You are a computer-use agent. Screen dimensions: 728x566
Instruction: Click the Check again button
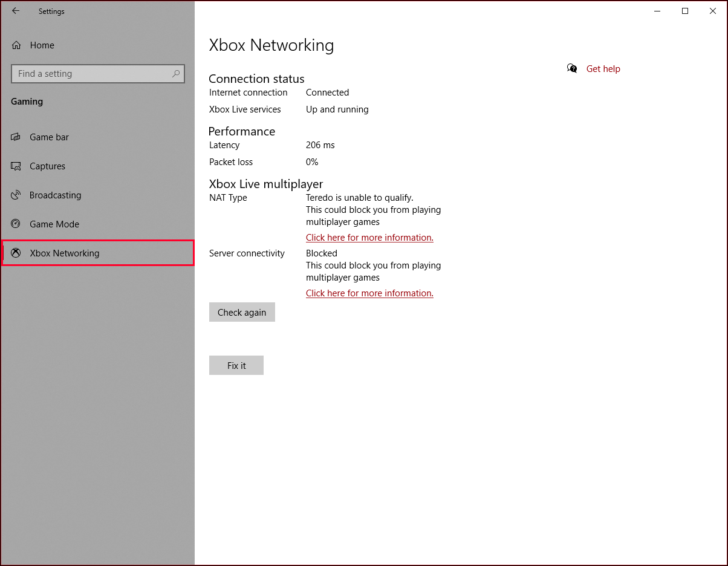(x=242, y=312)
